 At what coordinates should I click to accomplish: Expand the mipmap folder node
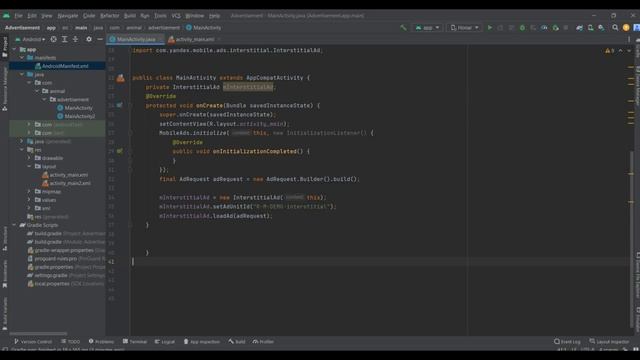29,191
